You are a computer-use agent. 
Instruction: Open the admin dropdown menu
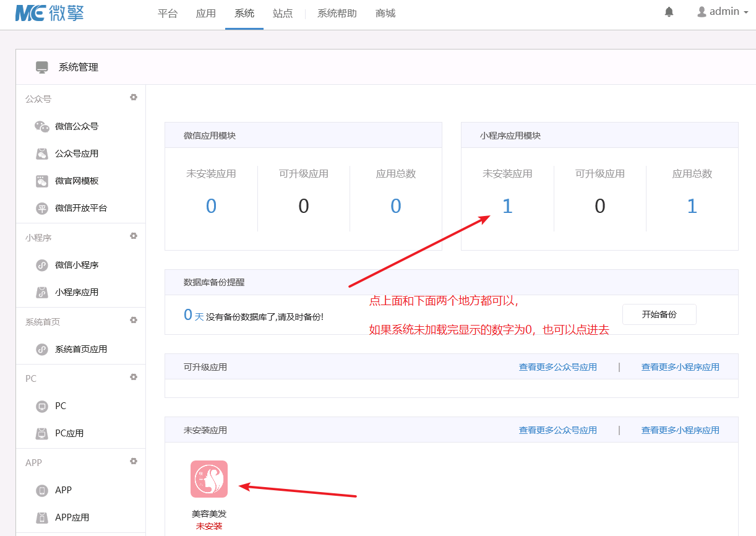(723, 12)
